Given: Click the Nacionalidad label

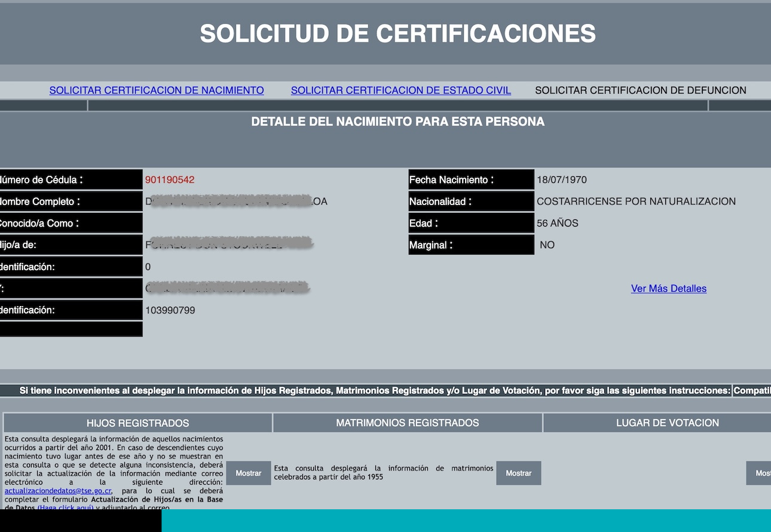Looking at the screenshot, I should coord(472,201).
